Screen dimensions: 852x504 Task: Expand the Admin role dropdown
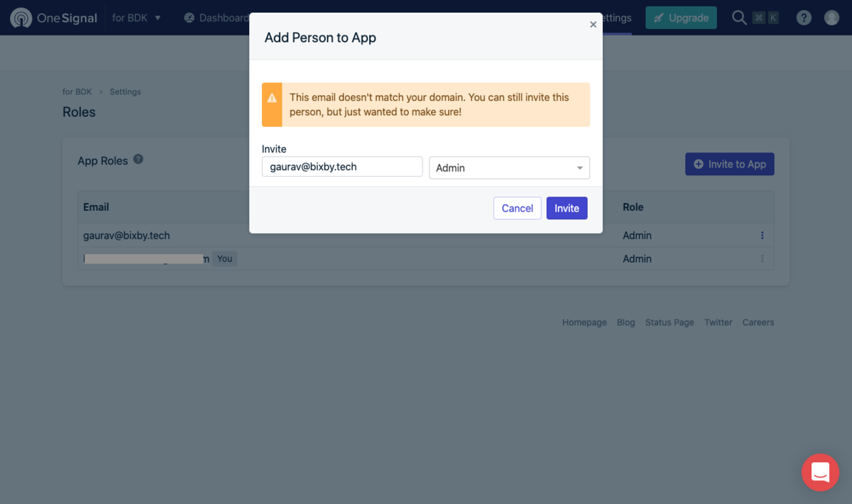point(509,168)
